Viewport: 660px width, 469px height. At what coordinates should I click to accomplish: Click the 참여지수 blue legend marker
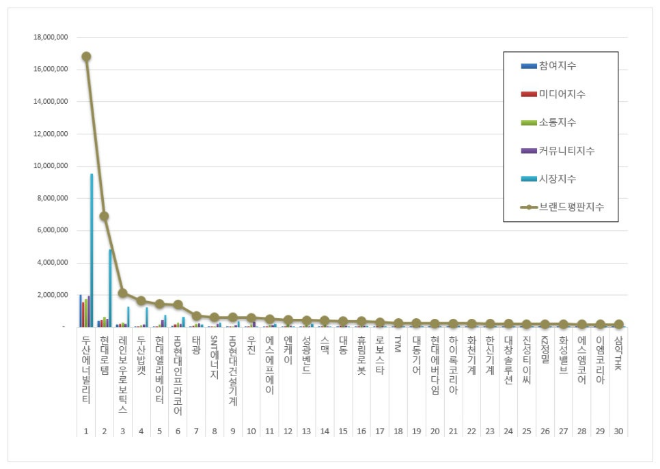528,66
